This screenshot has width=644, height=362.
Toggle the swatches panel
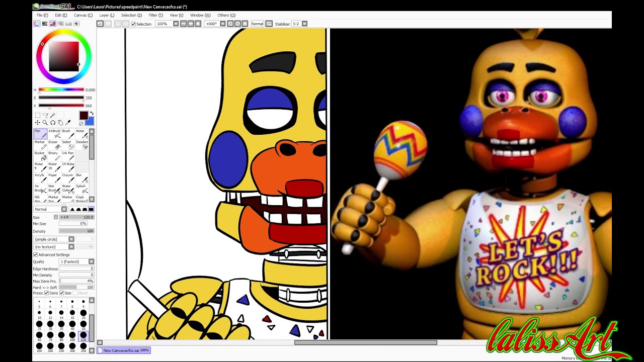point(69,24)
